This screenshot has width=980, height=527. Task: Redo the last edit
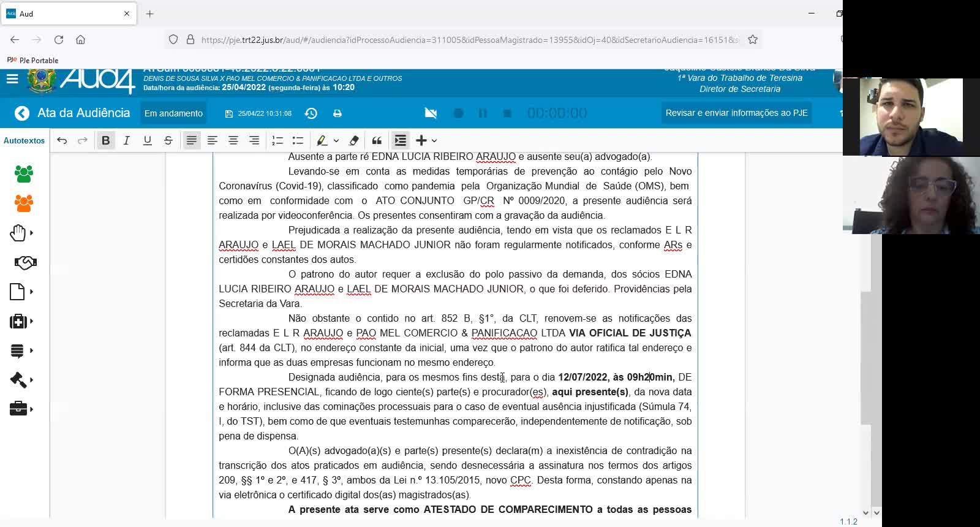pyautogui.click(x=82, y=140)
